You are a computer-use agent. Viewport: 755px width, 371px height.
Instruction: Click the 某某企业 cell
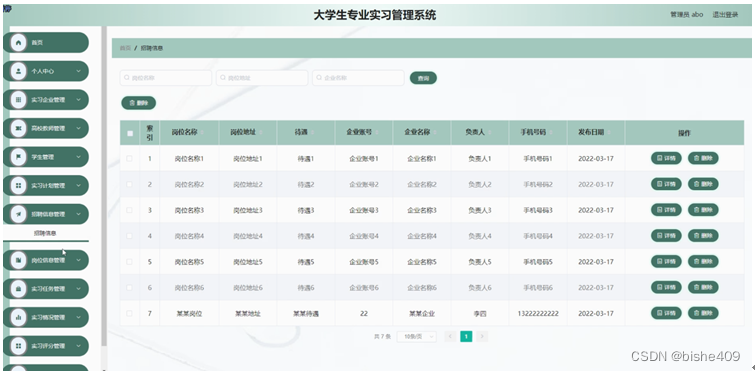[x=422, y=314]
